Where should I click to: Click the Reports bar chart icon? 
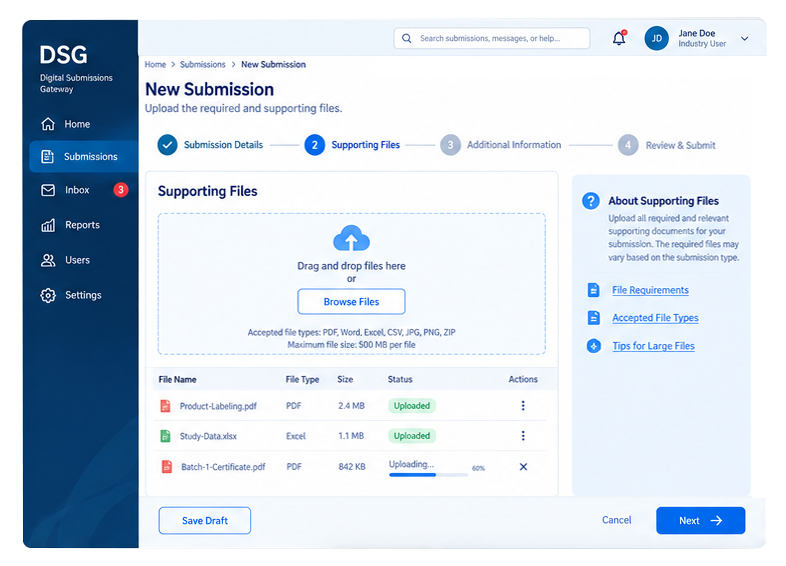coord(48,225)
